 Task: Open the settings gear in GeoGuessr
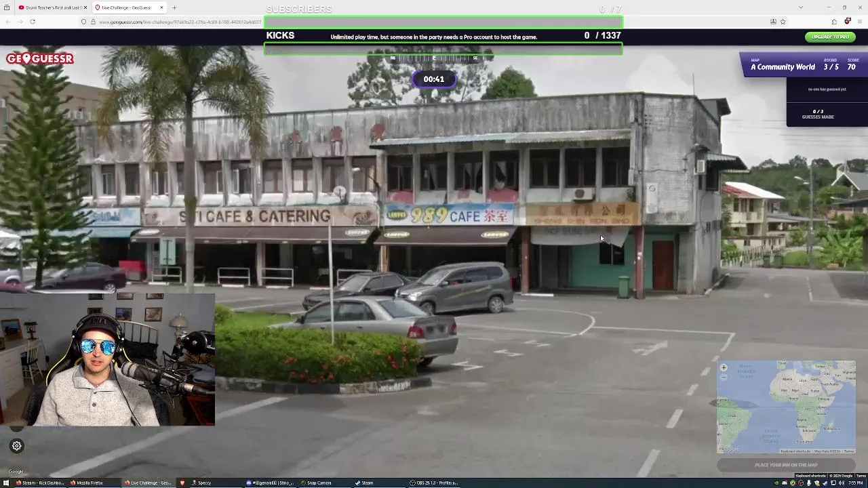pyautogui.click(x=17, y=446)
